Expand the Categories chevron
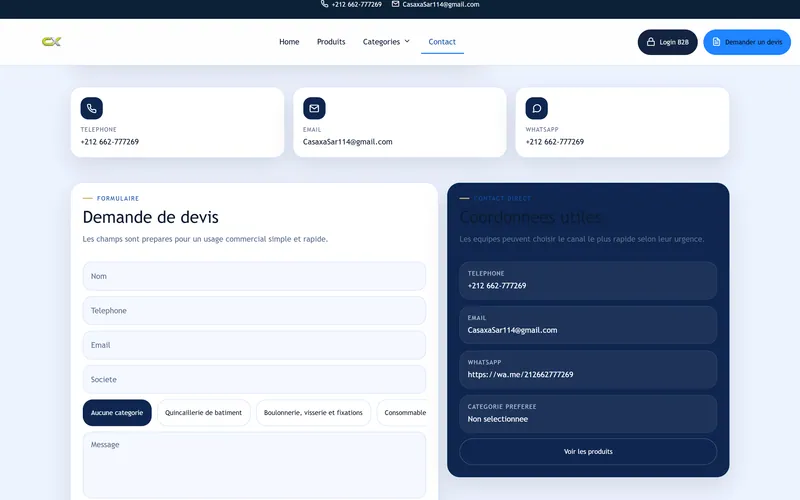The image size is (800, 500). tap(407, 41)
